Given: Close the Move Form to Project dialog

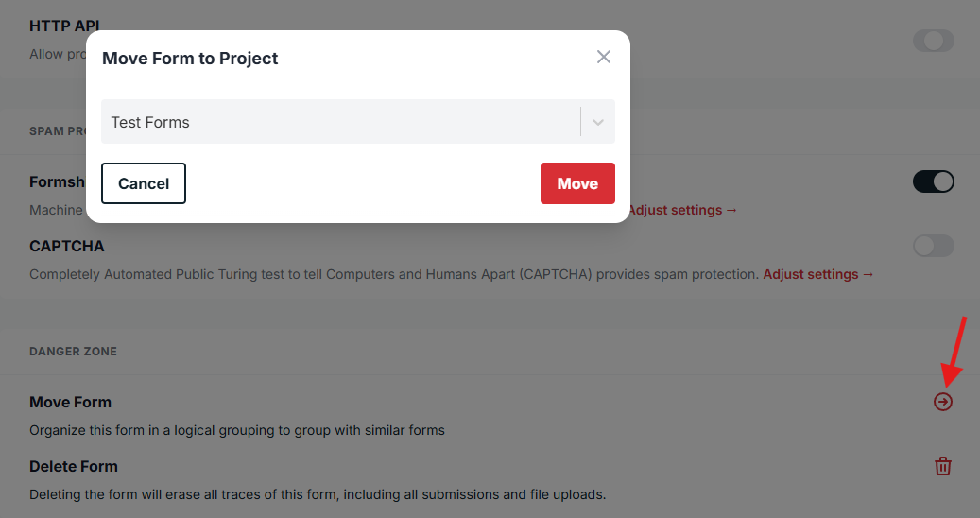Looking at the screenshot, I should [604, 57].
